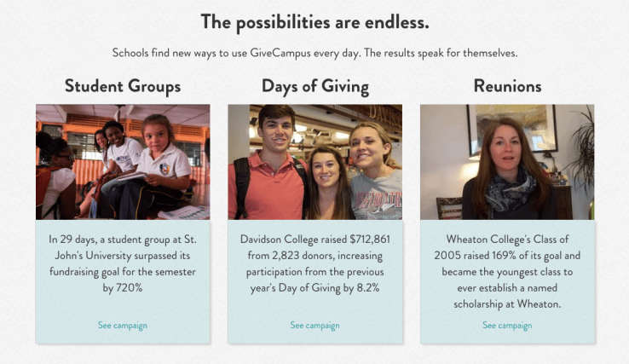Open the Days of Giving 'See campaign' link

(314, 325)
